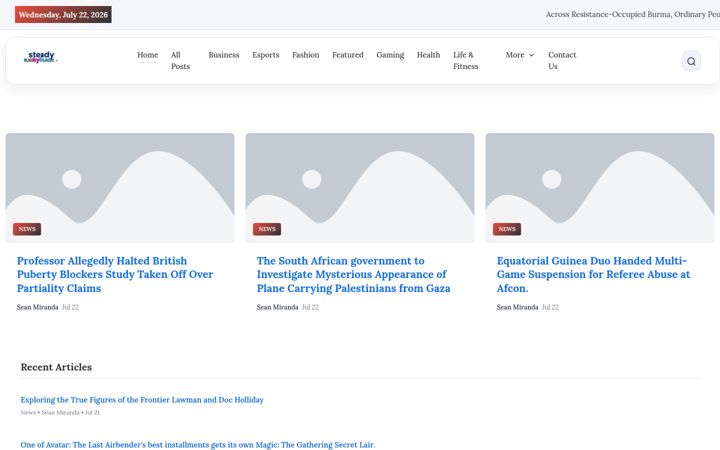The image size is (720, 450).
Task: Open Puberty Blockers Study article headline
Action: pos(115,275)
